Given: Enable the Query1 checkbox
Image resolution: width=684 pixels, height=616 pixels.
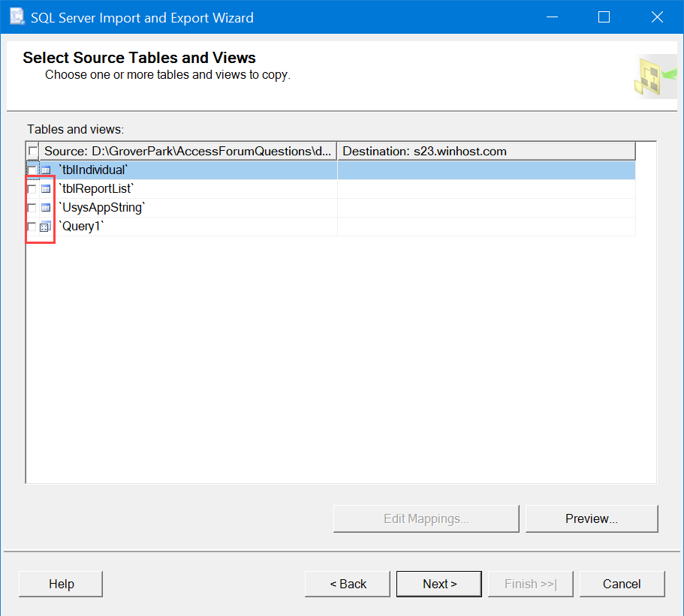Looking at the screenshot, I should click(32, 227).
